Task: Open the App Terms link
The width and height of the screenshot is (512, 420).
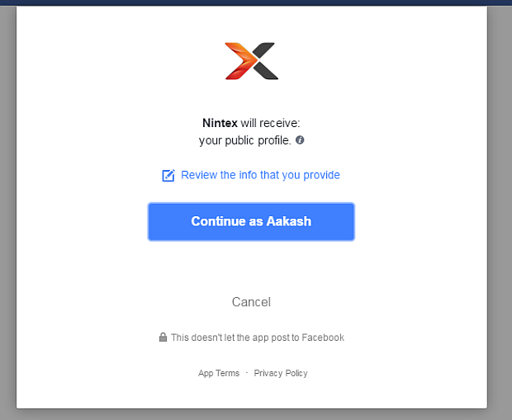Action: point(219,373)
